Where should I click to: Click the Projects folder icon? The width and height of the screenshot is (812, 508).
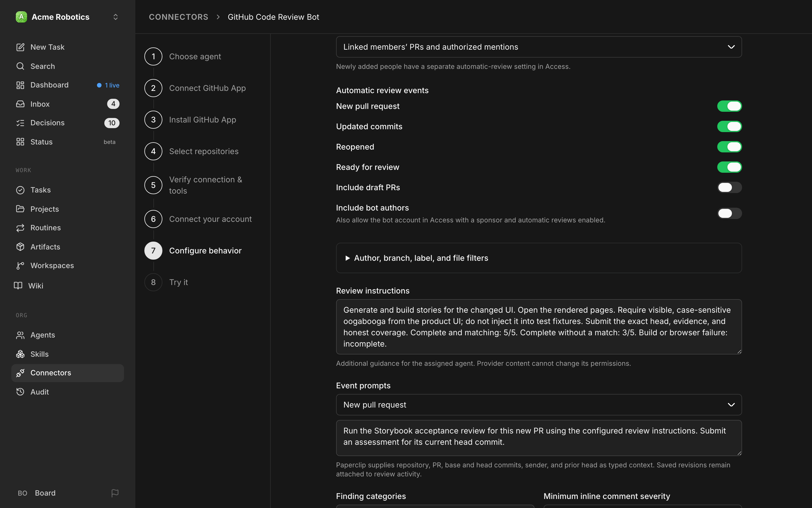coord(20,209)
